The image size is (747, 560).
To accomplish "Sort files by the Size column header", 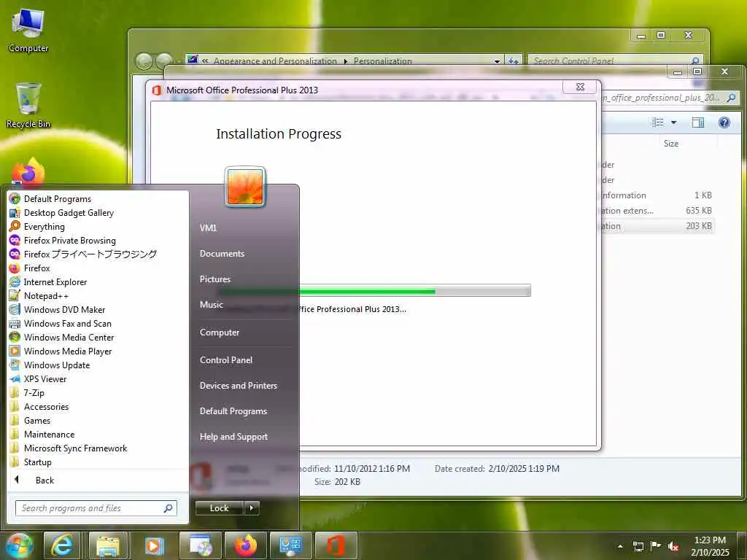I will 671,144.
